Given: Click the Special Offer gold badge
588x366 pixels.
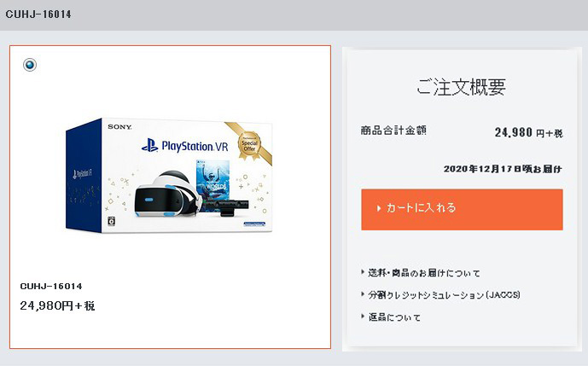Looking at the screenshot, I should coord(249,146).
